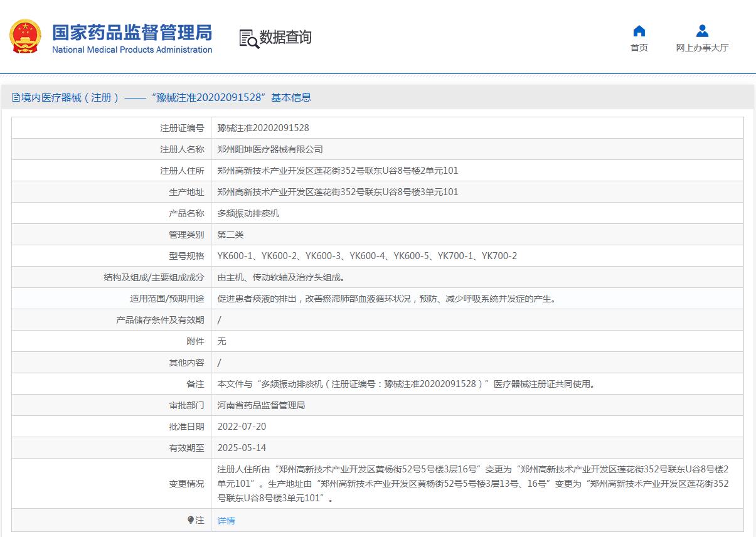Click the 注册人住所 address value
This screenshot has width=756, height=537.
tap(338, 171)
